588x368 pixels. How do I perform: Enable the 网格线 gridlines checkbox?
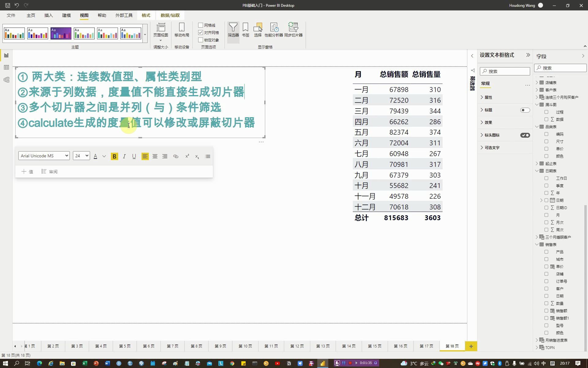click(x=201, y=25)
